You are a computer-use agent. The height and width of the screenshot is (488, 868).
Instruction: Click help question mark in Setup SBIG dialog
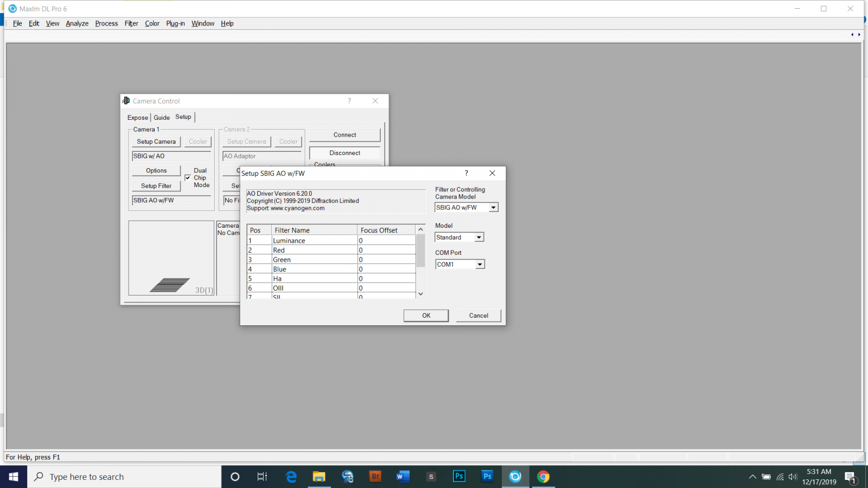466,173
